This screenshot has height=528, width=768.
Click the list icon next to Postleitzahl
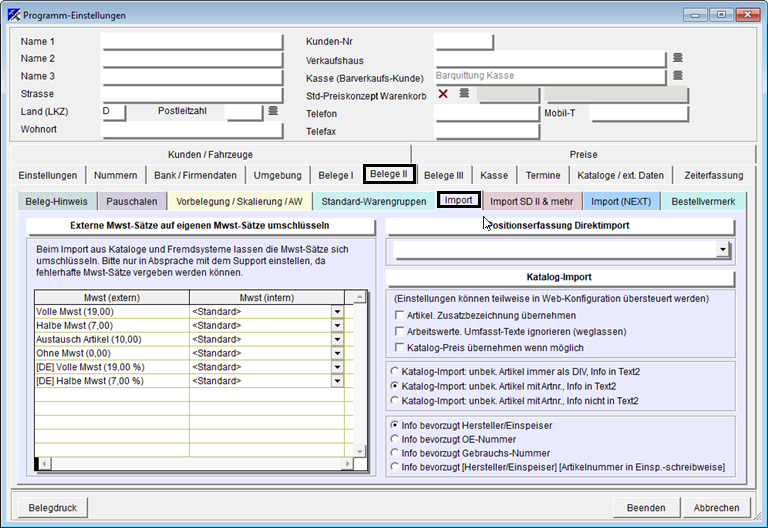pos(273,111)
